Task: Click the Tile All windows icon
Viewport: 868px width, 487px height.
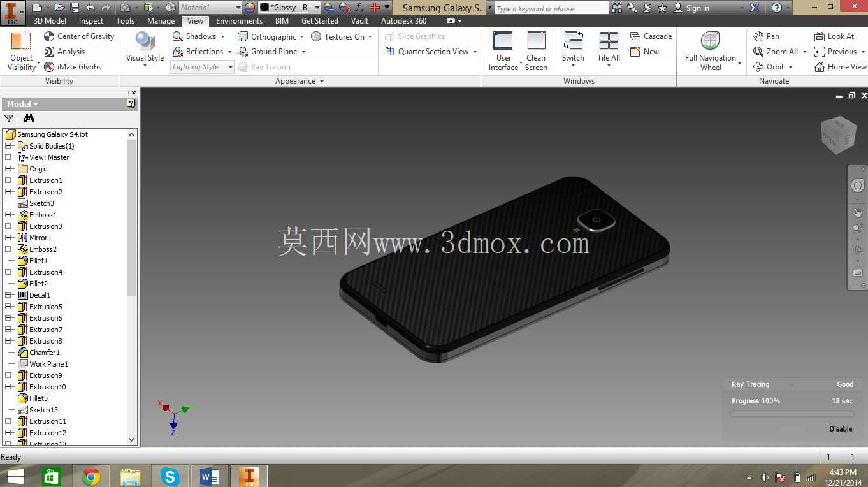Action: [609, 41]
